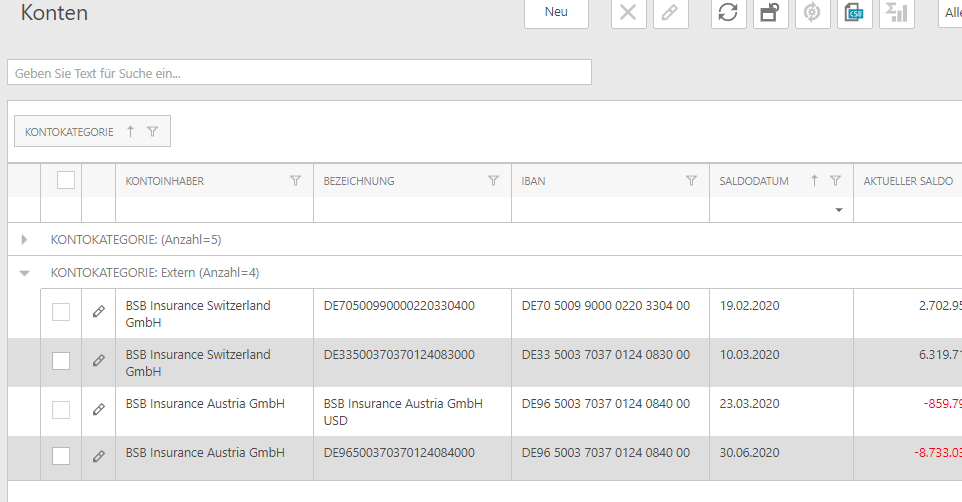The width and height of the screenshot is (962, 502).
Task: Check the last BSB Insurance Austria row
Action: coord(61,456)
